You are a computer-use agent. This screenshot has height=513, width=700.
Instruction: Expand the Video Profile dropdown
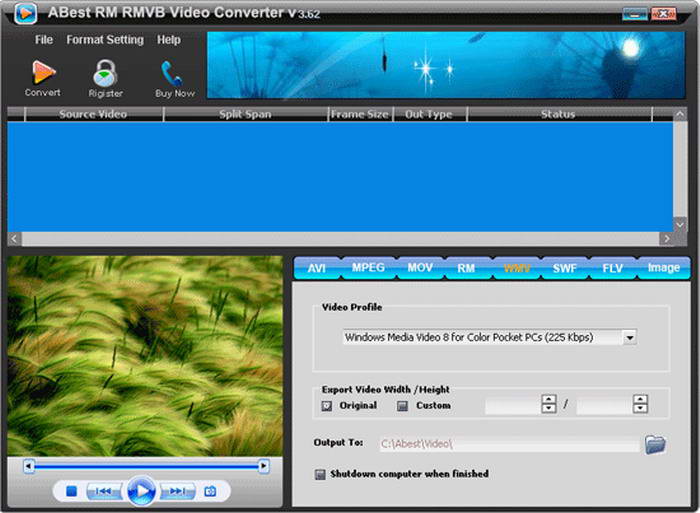[629, 338]
